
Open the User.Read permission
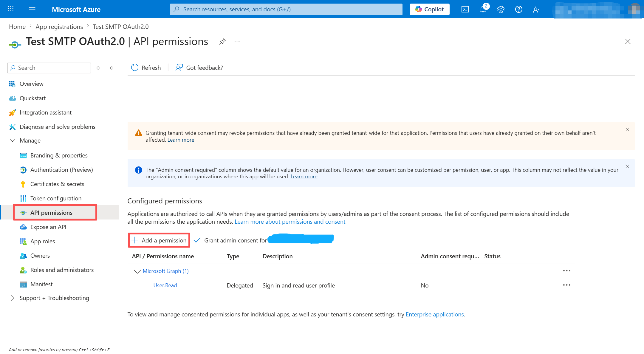point(165,285)
